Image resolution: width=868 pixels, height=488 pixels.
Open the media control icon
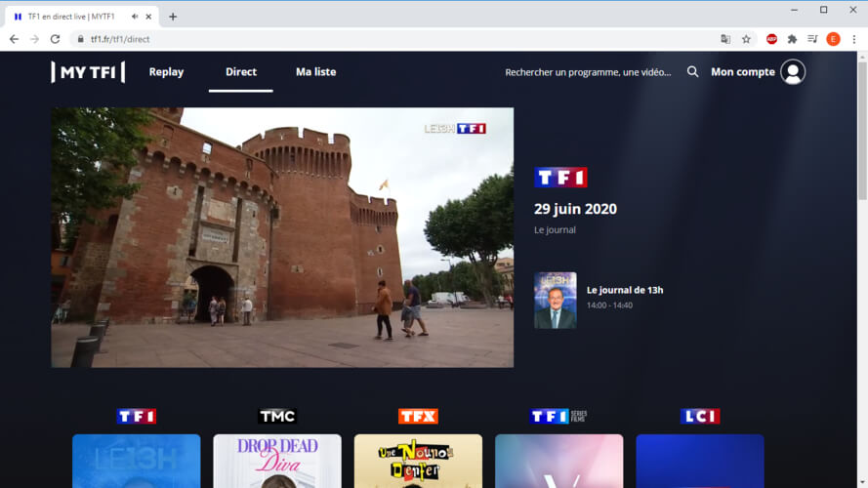tap(812, 39)
